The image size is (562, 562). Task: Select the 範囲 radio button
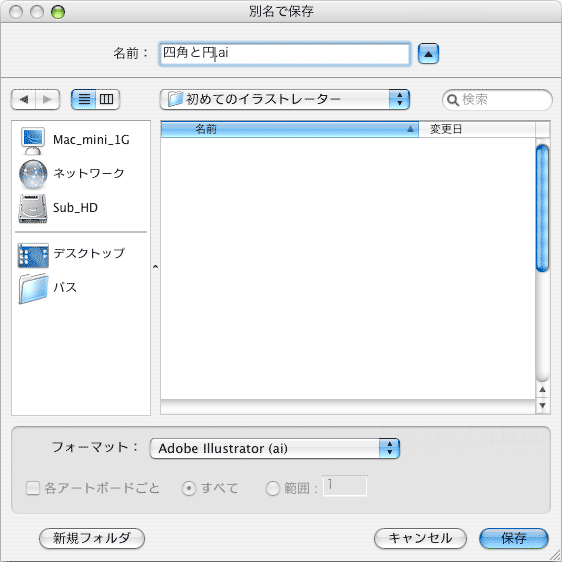(272, 488)
